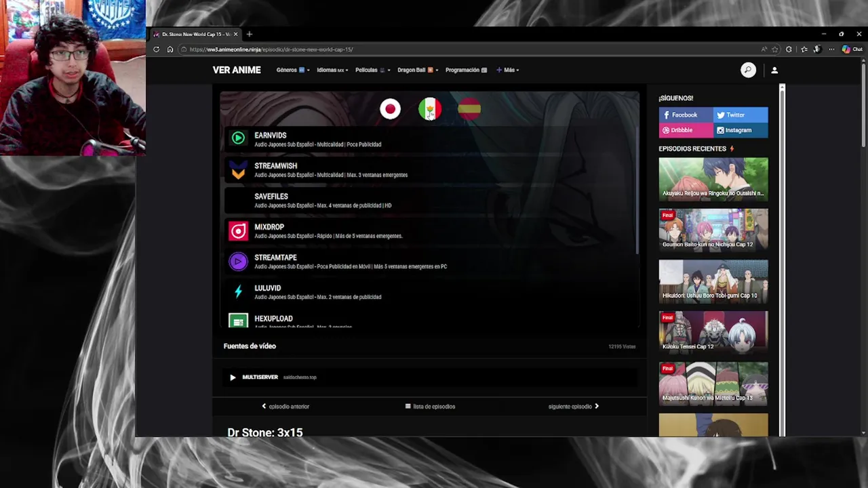Choose the STREAMTAPE server option
Viewport: 868px width, 488px height.
(430, 262)
